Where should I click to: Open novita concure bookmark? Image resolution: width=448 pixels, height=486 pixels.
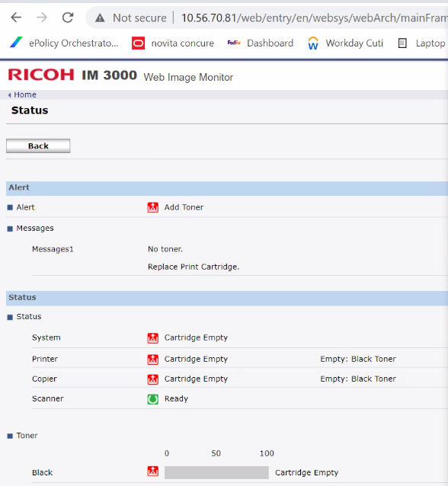tap(173, 43)
